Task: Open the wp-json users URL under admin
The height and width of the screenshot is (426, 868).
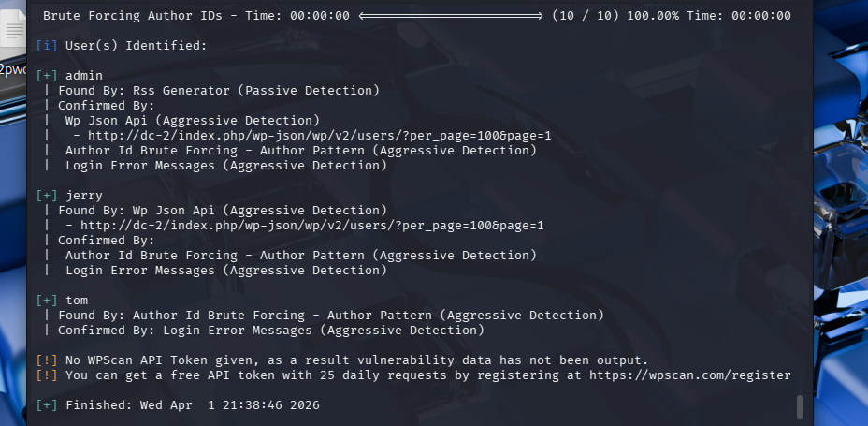Action: [x=315, y=135]
